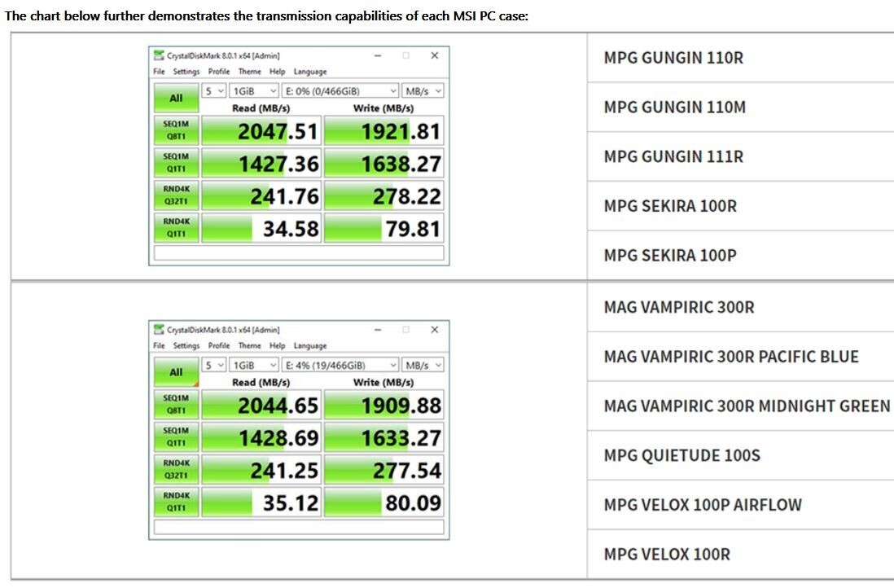Open the File menu in the lower CrystalDiskMark window

coord(159,345)
